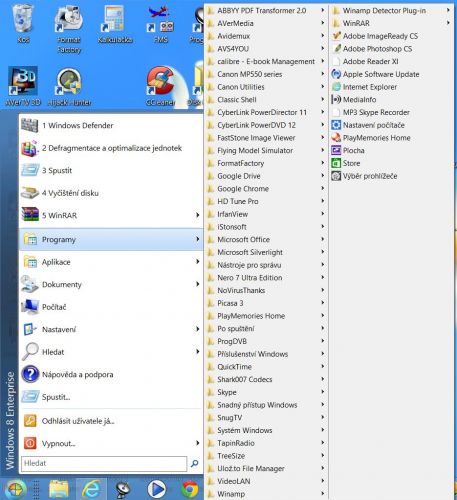Image resolution: width=457 pixels, height=500 pixels.
Task: Open Adobe ImageReady CS
Action: point(390,36)
